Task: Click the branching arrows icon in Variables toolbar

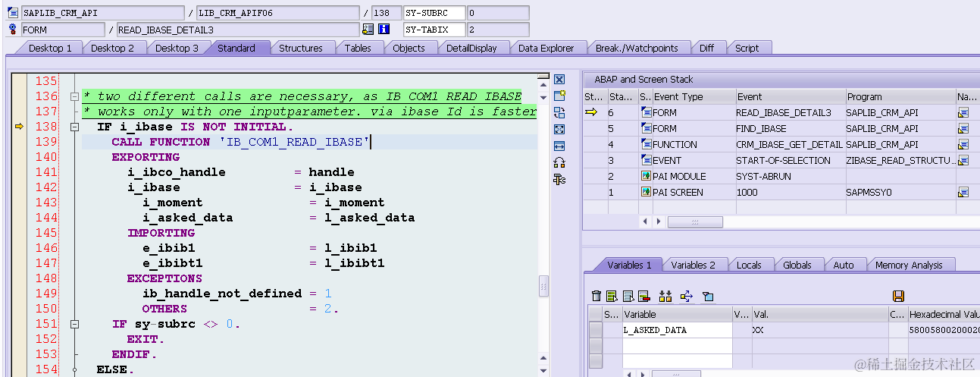Action: coord(687,296)
